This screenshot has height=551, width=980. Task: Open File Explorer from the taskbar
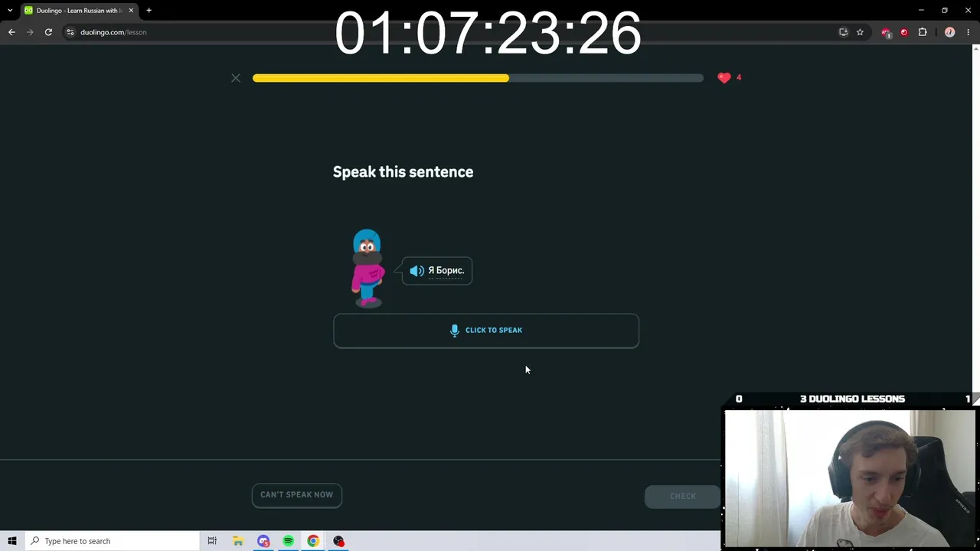(238, 541)
